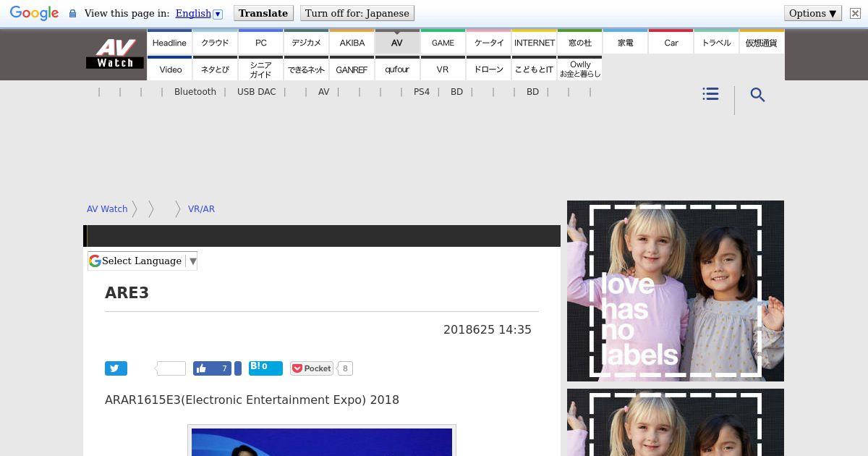Select the AV tab
868x456 pixels.
(397, 42)
